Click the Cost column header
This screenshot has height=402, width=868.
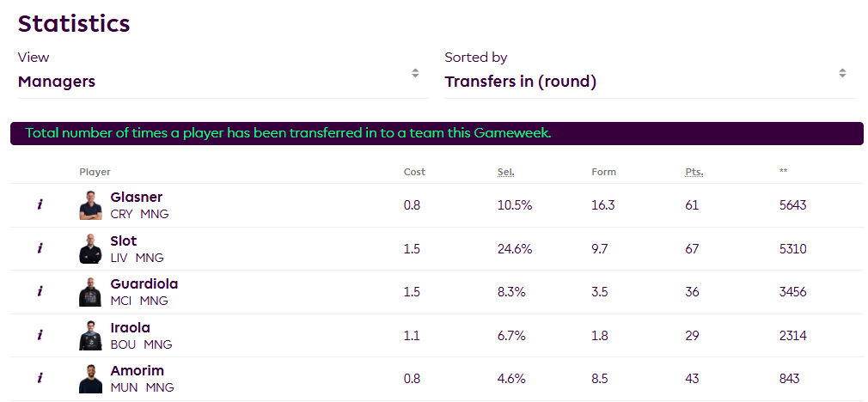click(x=414, y=172)
